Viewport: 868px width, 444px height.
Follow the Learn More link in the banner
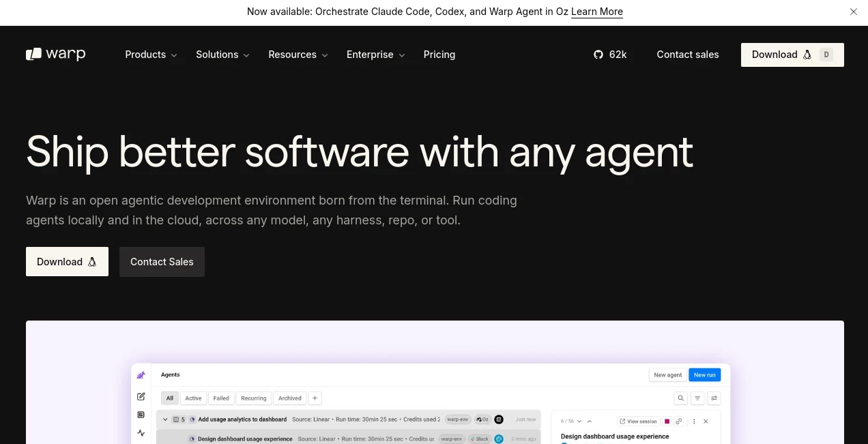point(597,12)
